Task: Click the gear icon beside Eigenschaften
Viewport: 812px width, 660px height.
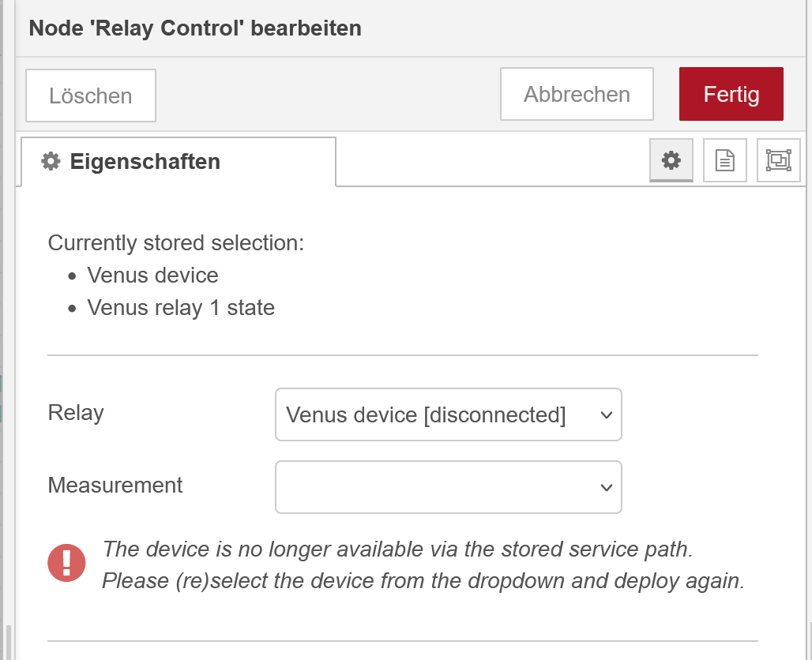Action: coord(51,162)
